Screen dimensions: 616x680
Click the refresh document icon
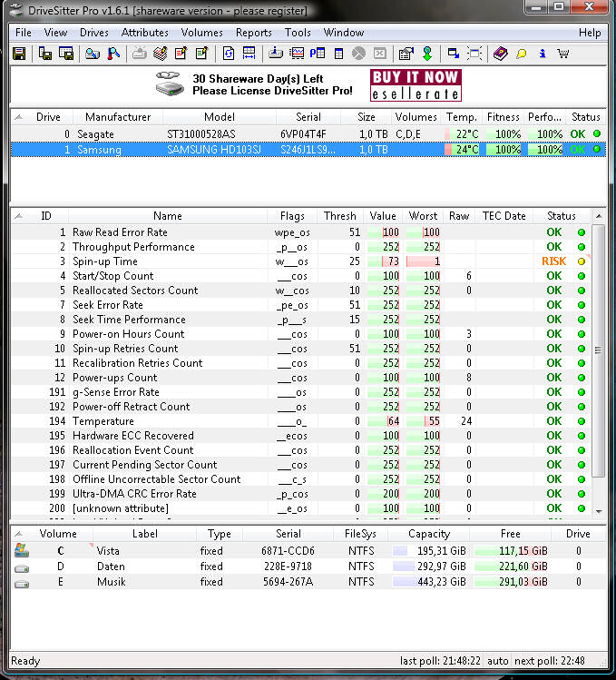(229, 54)
